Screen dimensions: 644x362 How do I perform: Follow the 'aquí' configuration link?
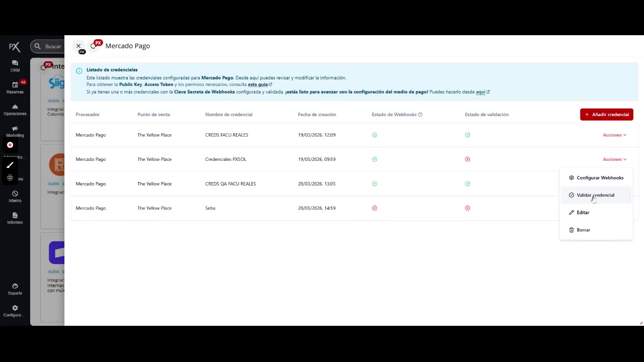[x=481, y=92]
